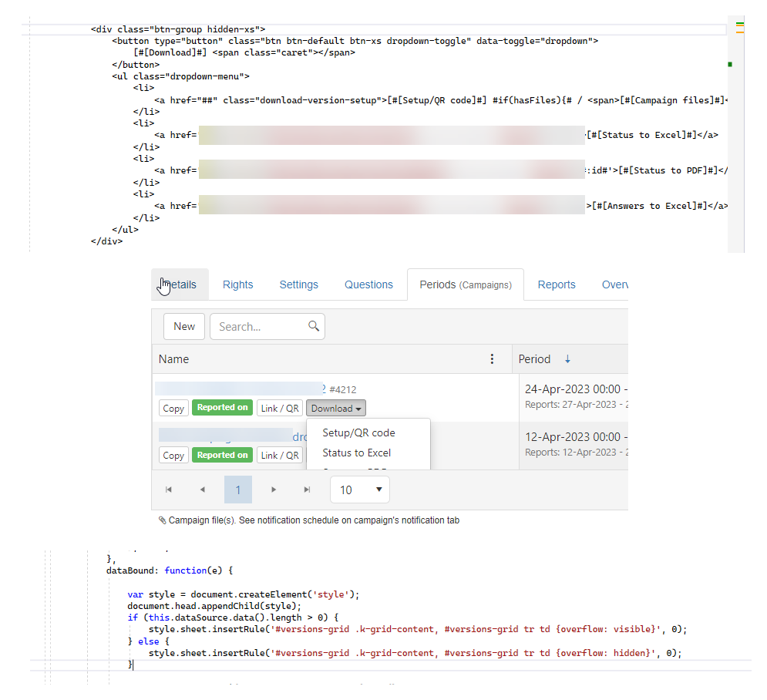This screenshot has width=767, height=700.
Task: Click the New button
Action: (x=184, y=326)
